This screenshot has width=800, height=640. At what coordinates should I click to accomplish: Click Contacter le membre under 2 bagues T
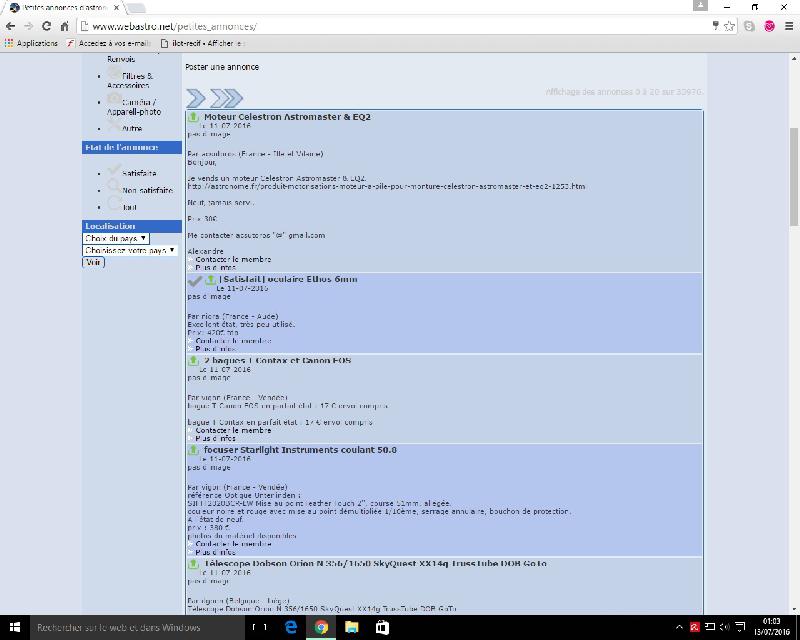[233, 430]
